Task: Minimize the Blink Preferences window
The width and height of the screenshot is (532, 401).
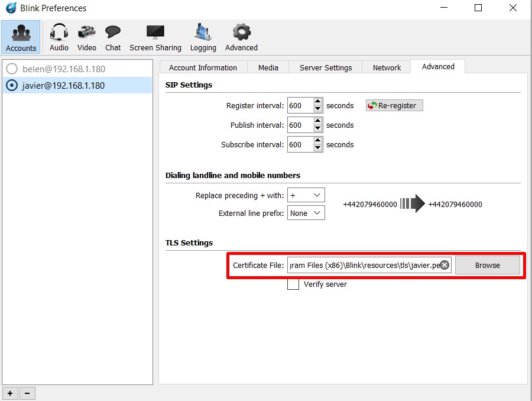Action: coord(444,8)
